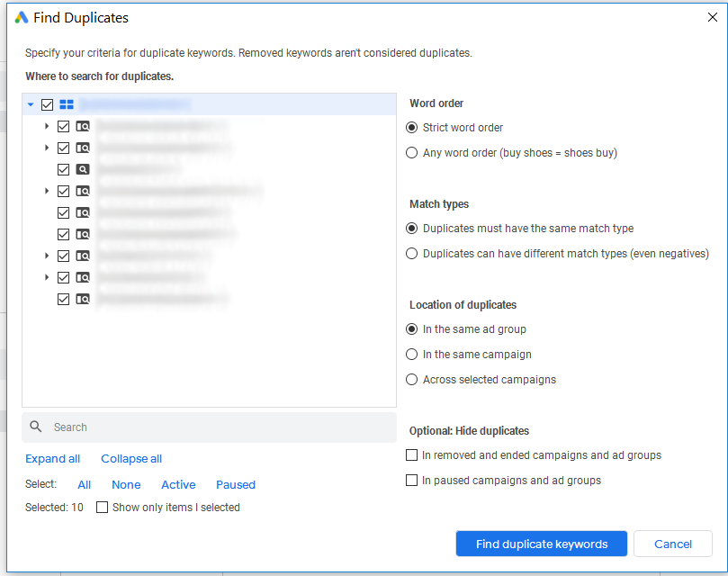Click the Collapse all link

tap(131, 458)
